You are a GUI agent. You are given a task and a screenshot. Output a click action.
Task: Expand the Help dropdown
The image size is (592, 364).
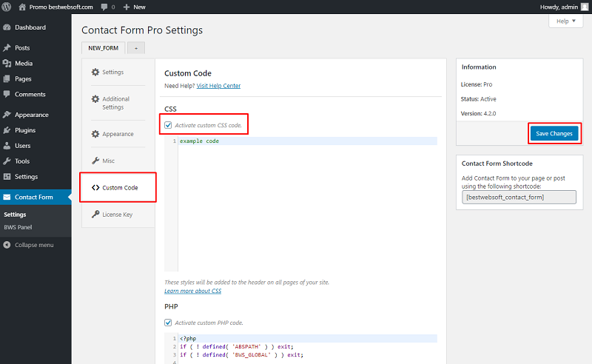tap(565, 21)
